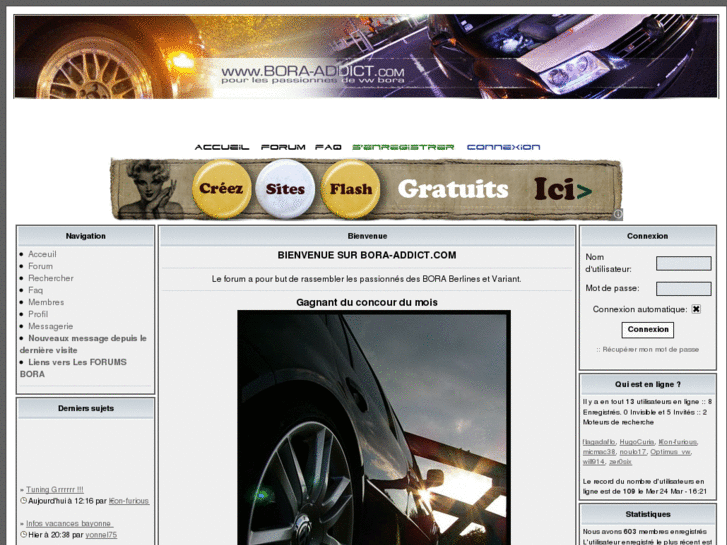Open the Tuning Grrrrrr !!! topic

pos(55,490)
